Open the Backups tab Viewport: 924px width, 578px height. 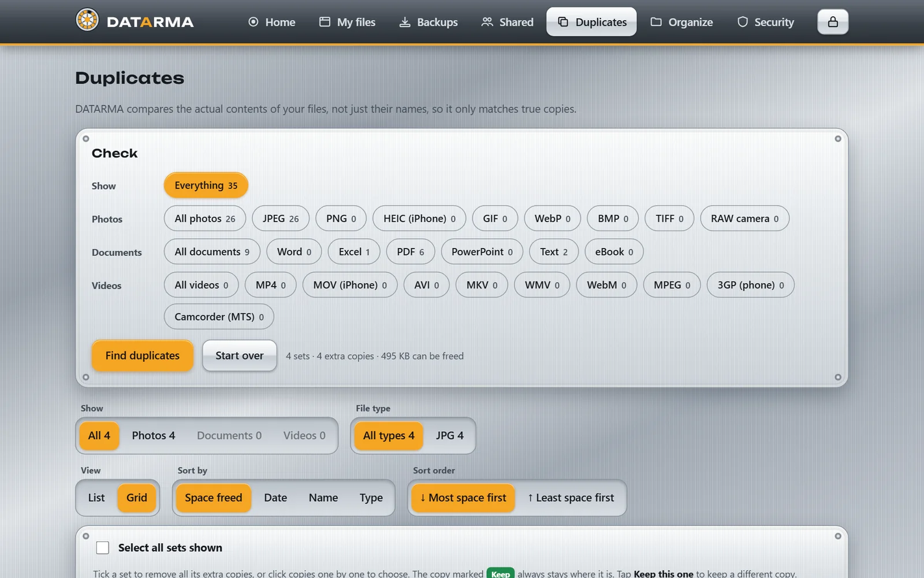[x=429, y=22]
